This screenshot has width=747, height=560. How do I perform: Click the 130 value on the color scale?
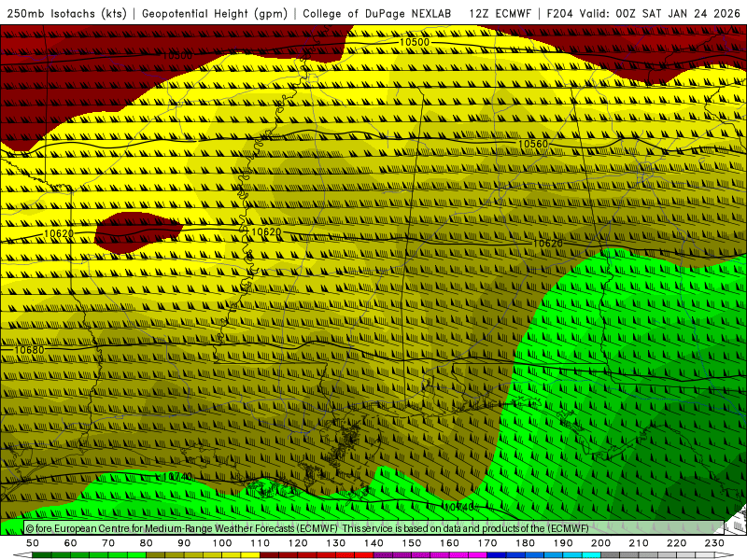coord(336,543)
